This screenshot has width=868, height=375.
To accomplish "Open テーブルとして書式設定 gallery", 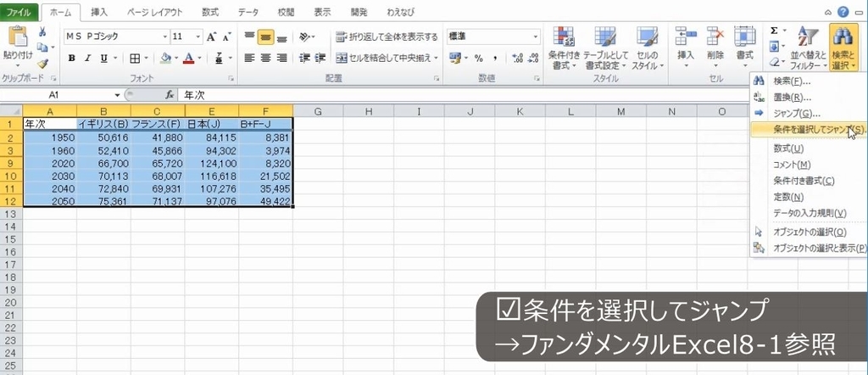I will tap(605, 48).
